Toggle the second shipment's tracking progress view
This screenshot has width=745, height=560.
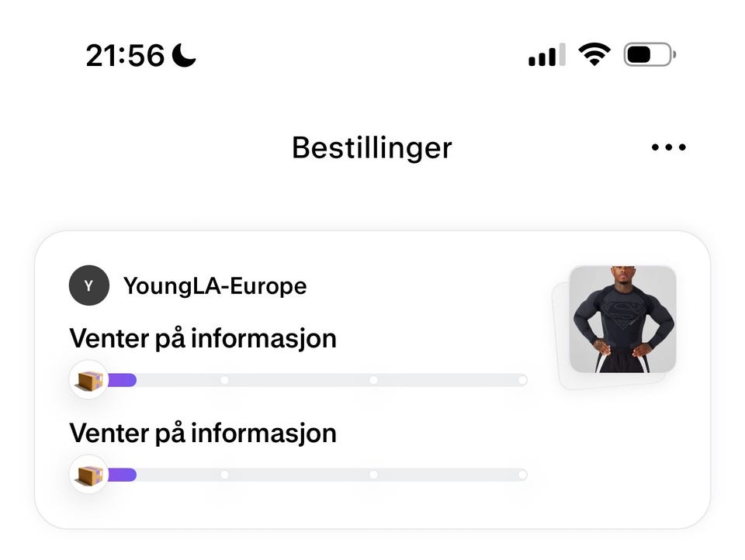tap(310, 474)
